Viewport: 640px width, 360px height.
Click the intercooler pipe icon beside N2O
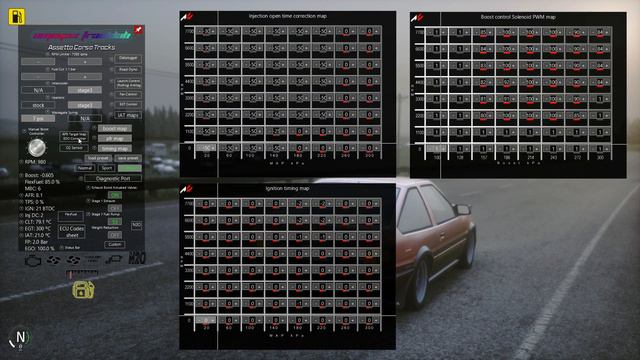click(x=114, y=259)
